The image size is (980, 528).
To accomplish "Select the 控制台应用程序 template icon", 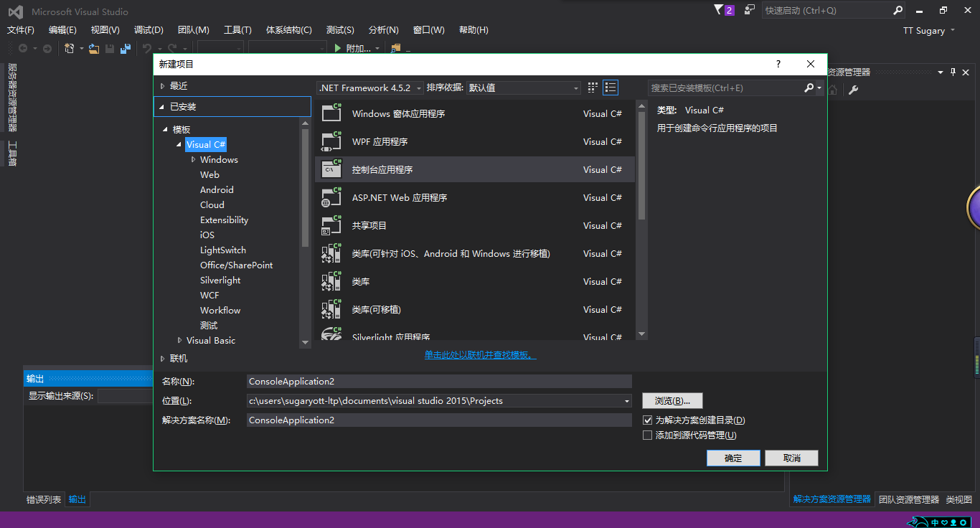I will (x=331, y=169).
